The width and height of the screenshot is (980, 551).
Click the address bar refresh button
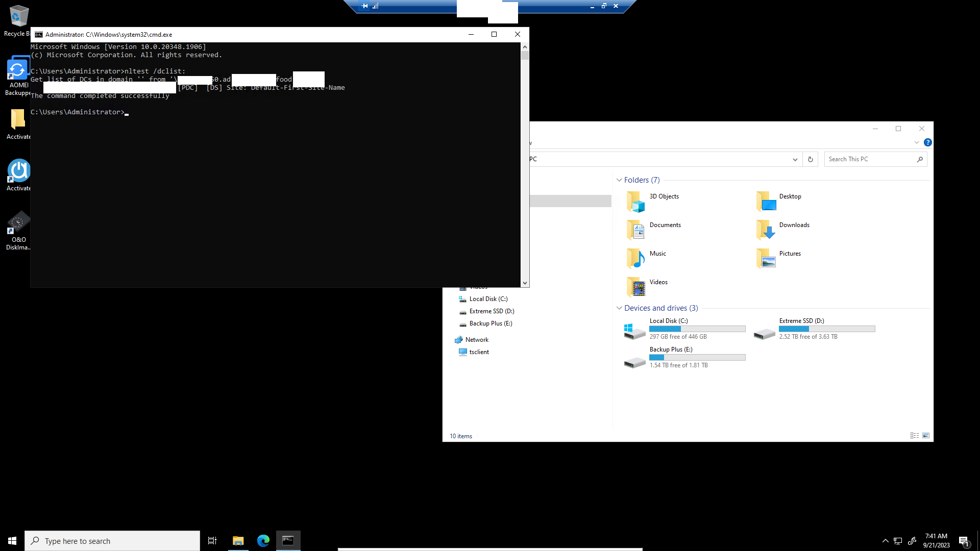pos(810,160)
